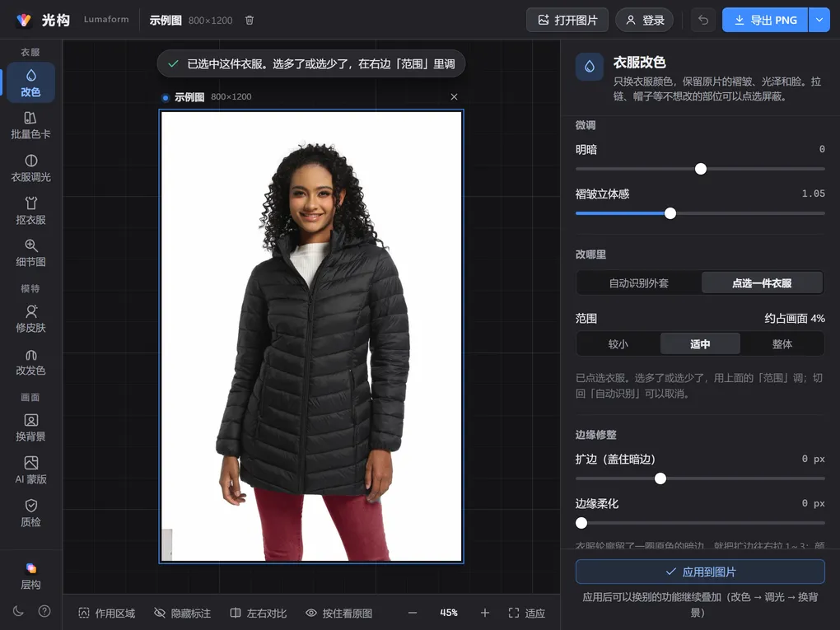Screen dimensions: 840x630
Task: Open the 批量色卡 batch swatch tool
Action: 30,125
